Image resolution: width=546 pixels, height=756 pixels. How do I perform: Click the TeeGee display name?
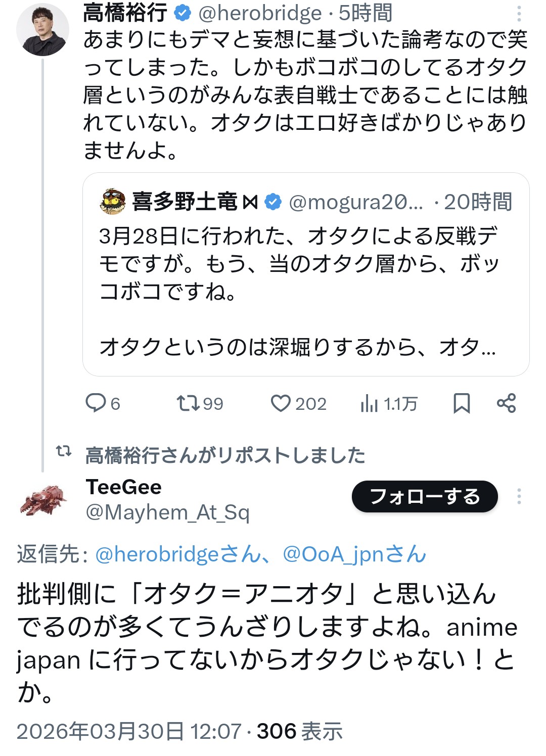pyautogui.click(x=124, y=487)
